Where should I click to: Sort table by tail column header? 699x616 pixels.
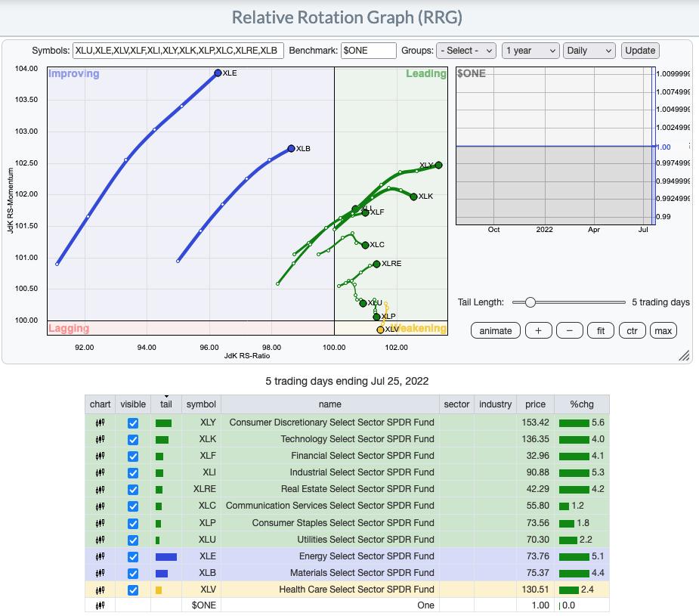click(x=165, y=404)
